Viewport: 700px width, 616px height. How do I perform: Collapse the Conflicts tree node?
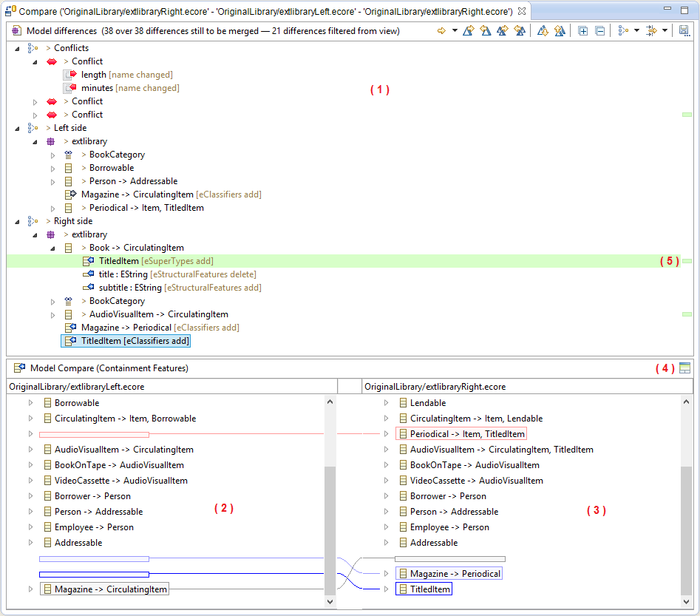pyautogui.click(x=17, y=47)
